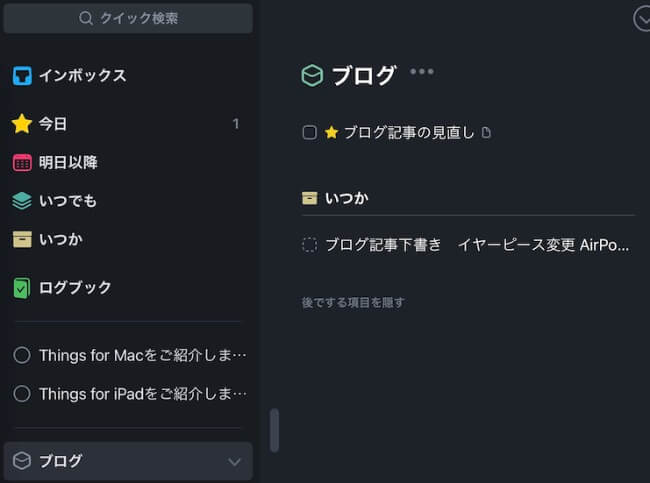Screen dimensions: 650x483
Task: Click 後でする項目を隠す link
Action: pos(353,302)
